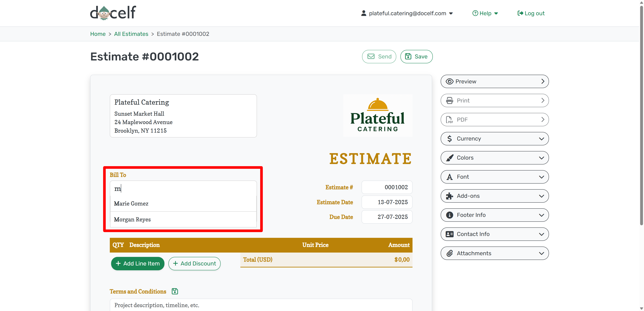Open the Help dropdown arrow

click(496, 14)
